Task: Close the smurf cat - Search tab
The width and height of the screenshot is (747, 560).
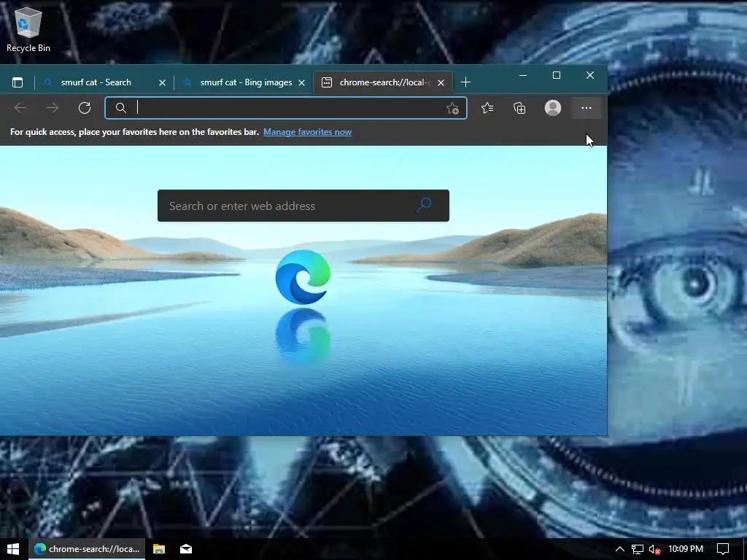Action: point(162,83)
